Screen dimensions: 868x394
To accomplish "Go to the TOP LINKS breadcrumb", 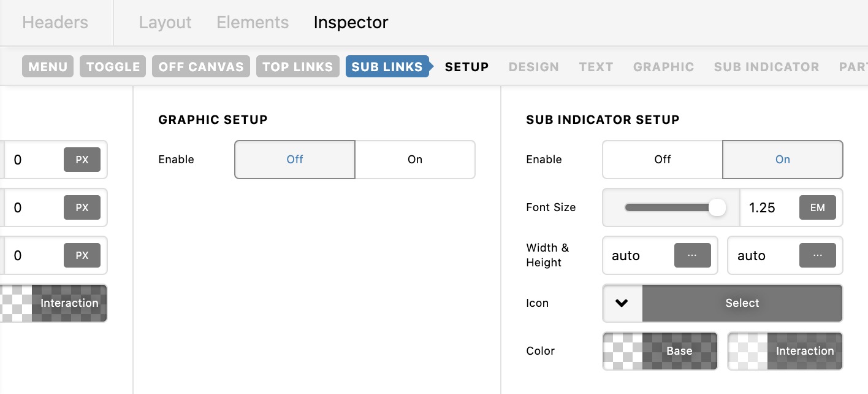I will 297,67.
